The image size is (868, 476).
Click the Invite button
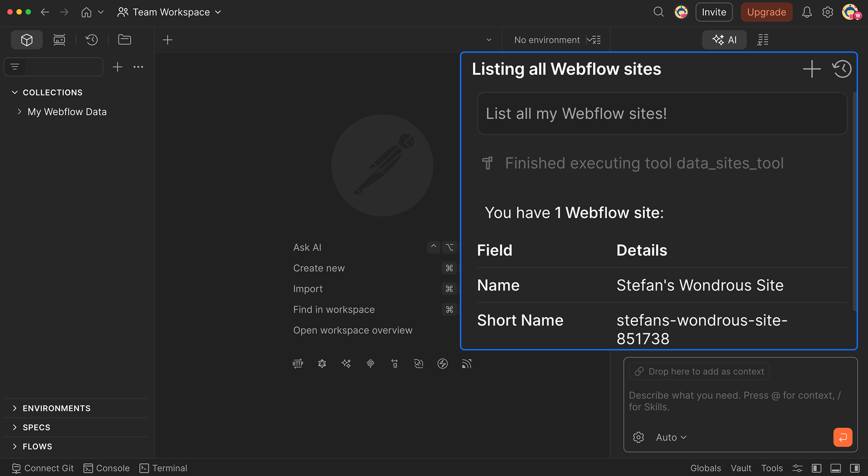click(714, 12)
